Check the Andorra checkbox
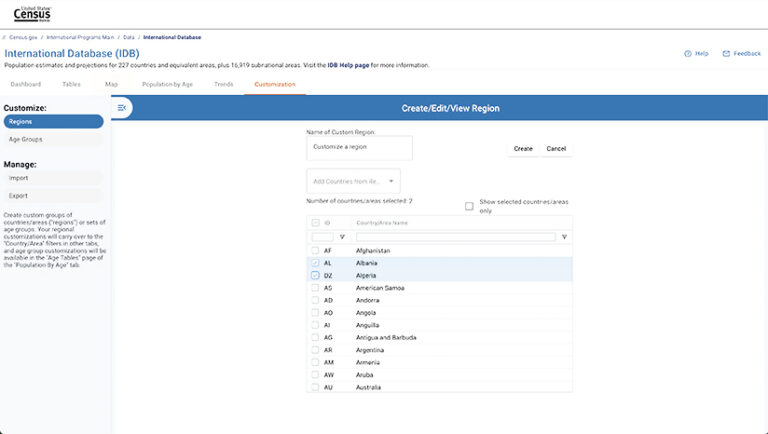 point(315,300)
